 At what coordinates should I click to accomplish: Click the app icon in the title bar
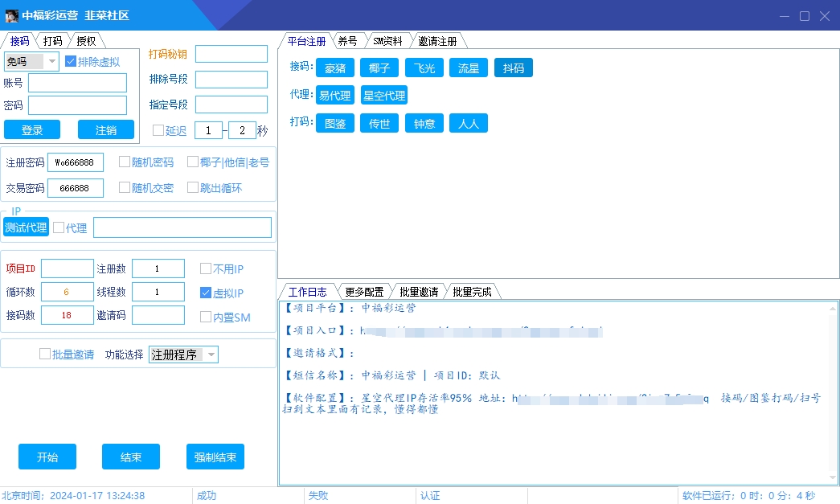coord(11,15)
